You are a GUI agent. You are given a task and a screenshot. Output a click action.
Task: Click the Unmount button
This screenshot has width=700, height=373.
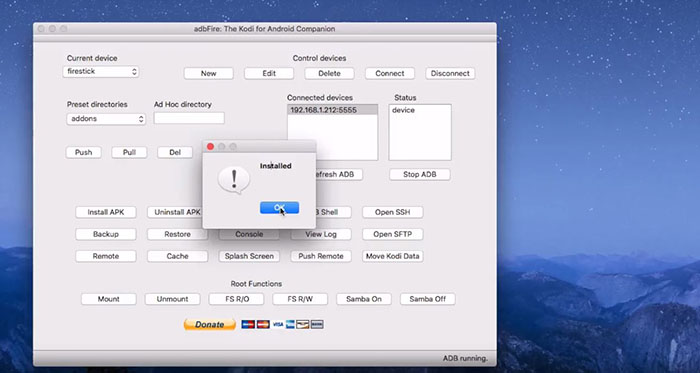172,299
